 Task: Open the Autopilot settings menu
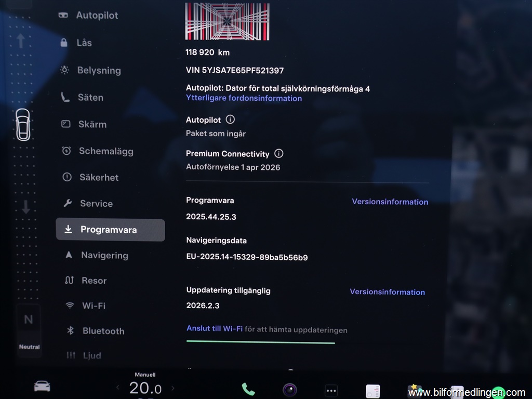(x=97, y=15)
